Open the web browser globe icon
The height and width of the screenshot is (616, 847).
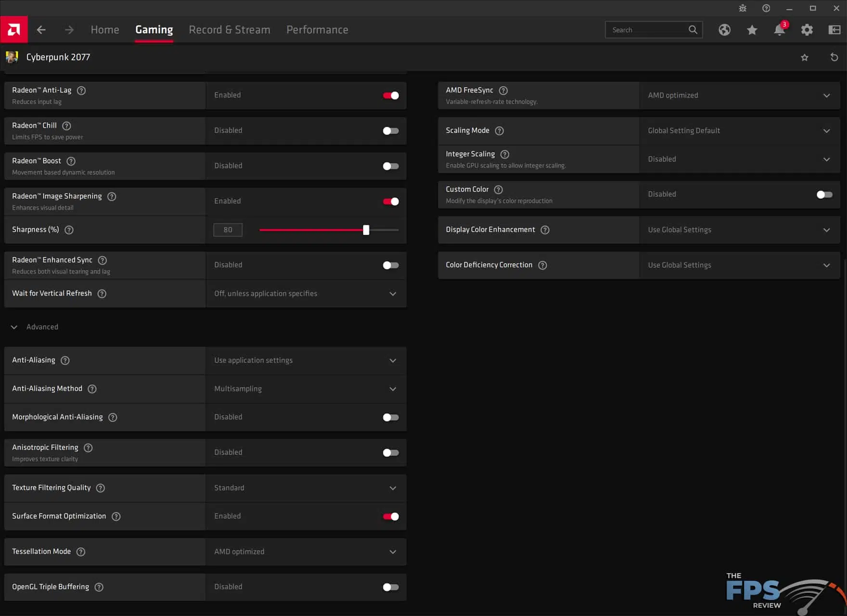point(725,30)
